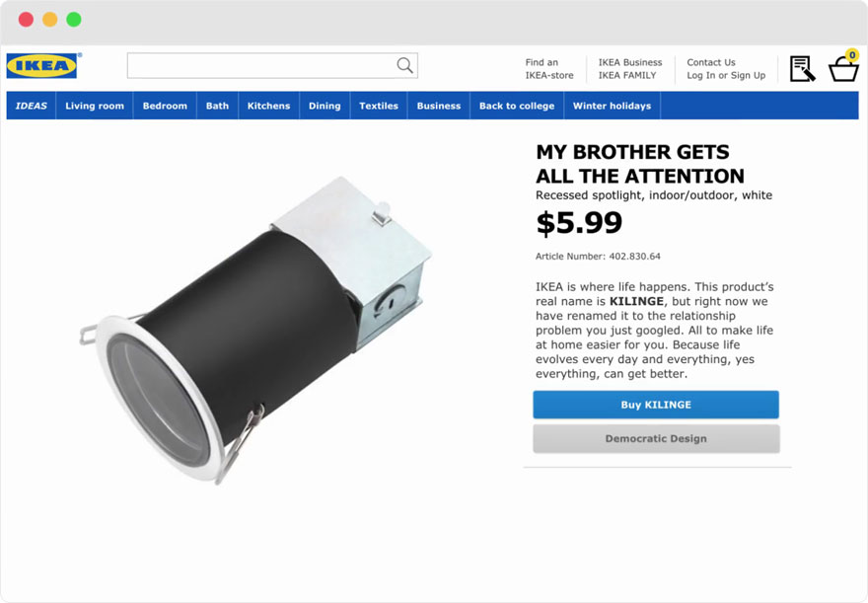Image resolution: width=868 pixels, height=603 pixels.
Task: Click the red window close dot
Action: click(26, 20)
